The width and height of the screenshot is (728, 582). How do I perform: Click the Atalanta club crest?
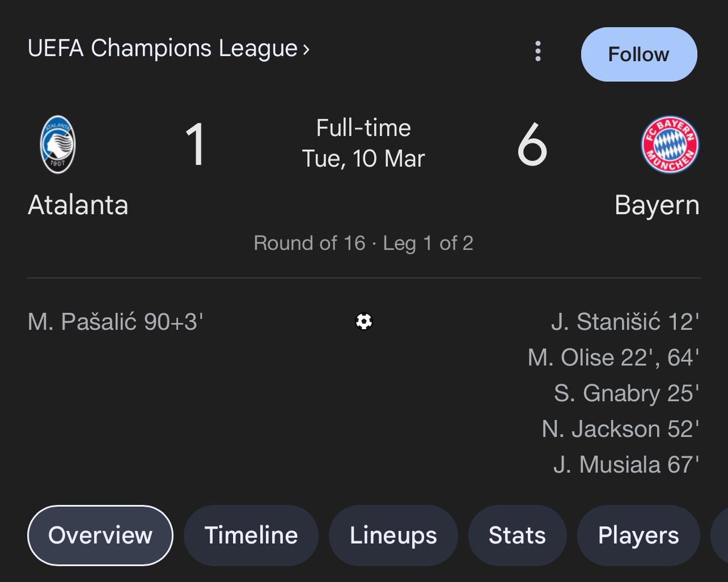coord(58,145)
